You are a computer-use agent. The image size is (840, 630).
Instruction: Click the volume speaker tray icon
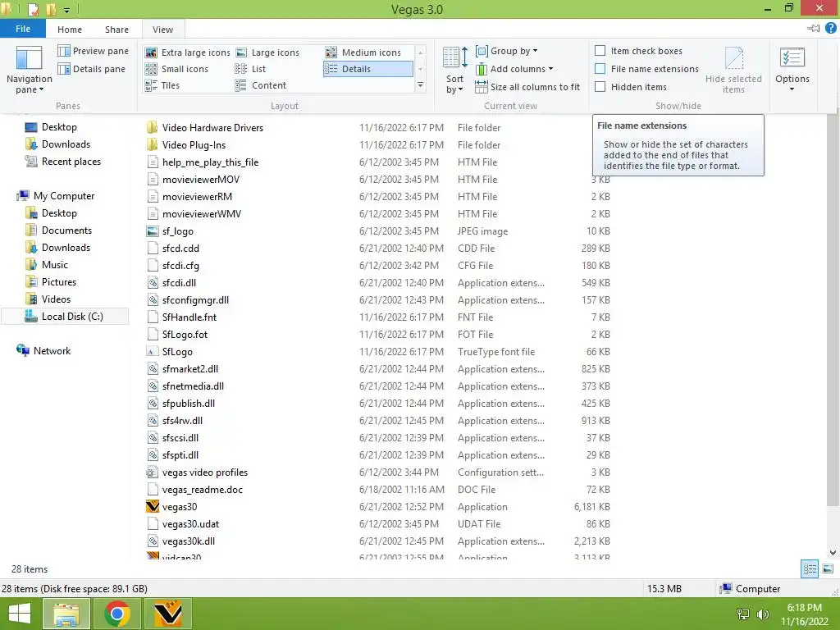point(762,614)
